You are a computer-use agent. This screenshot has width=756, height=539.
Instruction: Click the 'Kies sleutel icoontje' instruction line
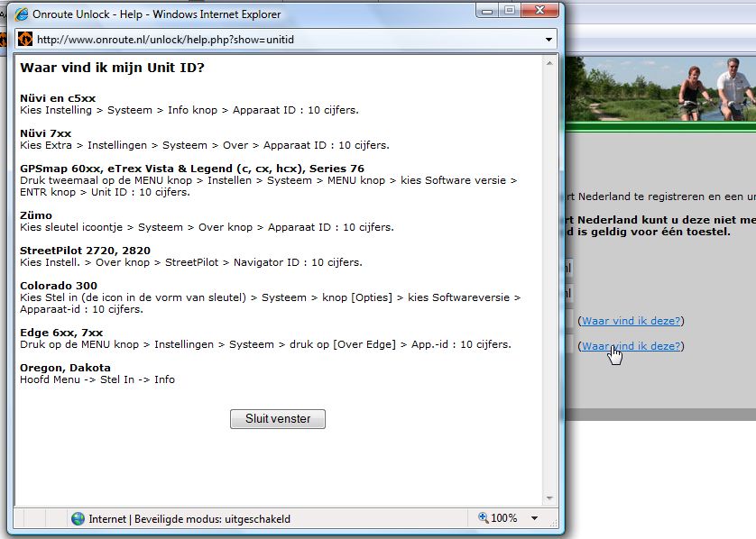[207, 227]
